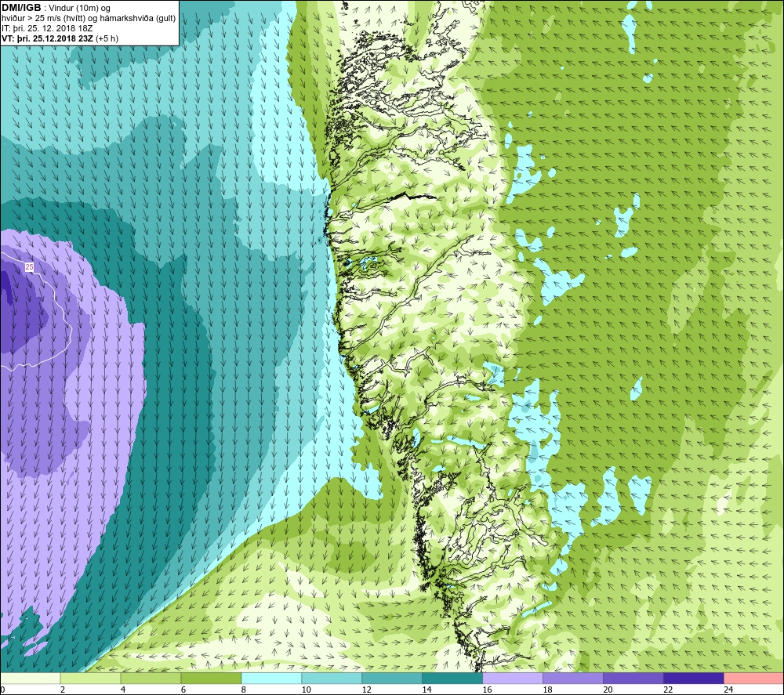Select the legend scale number '16'
Screen dimensions: 784x695
(487, 690)
